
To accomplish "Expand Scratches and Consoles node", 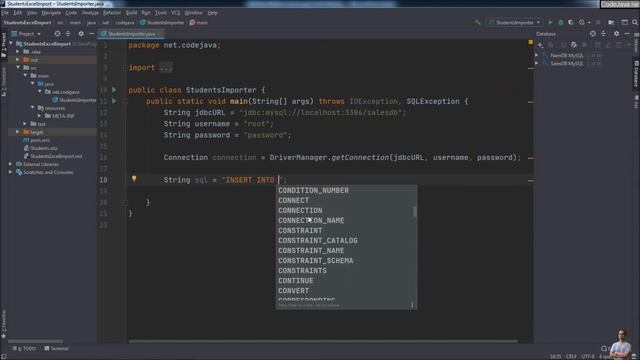I will click(x=11, y=172).
